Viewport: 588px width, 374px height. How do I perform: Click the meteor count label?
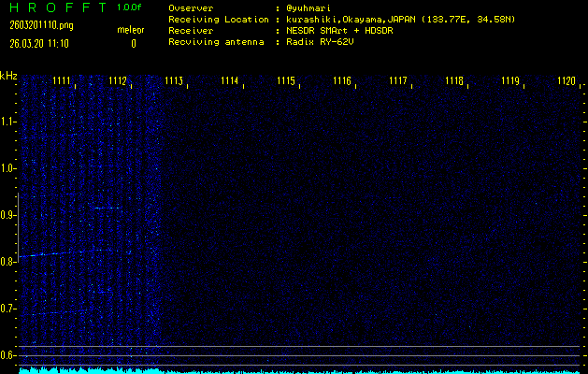point(131,30)
